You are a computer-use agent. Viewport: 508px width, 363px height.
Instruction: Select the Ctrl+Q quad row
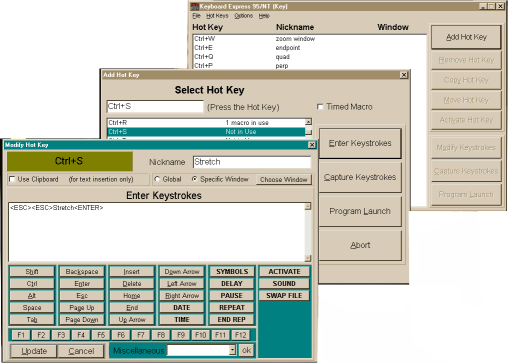pos(309,57)
